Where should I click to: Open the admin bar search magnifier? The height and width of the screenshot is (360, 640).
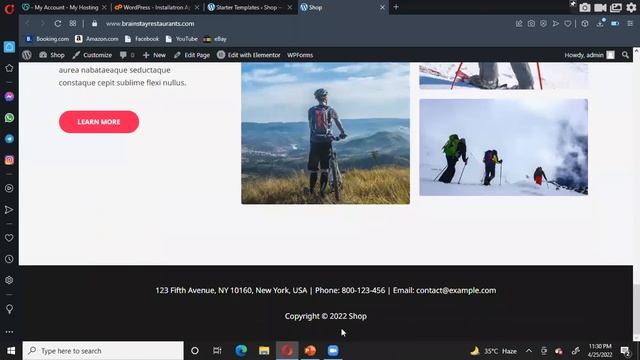pos(625,55)
